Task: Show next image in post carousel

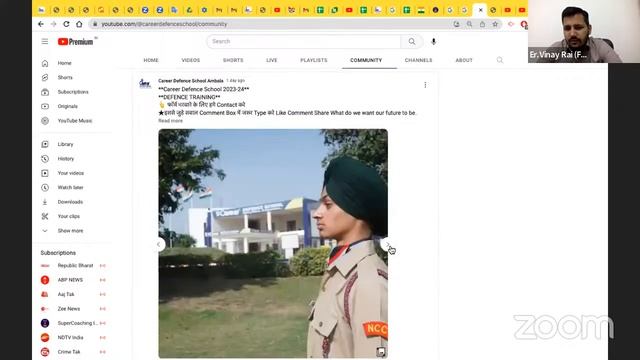Action: pyautogui.click(x=387, y=244)
